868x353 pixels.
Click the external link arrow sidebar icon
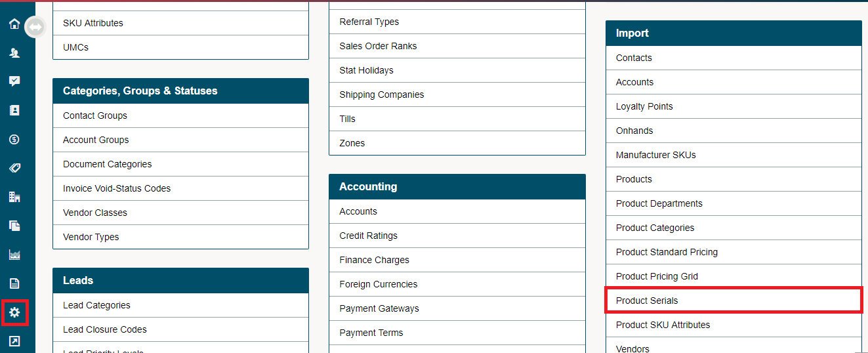click(x=14, y=341)
